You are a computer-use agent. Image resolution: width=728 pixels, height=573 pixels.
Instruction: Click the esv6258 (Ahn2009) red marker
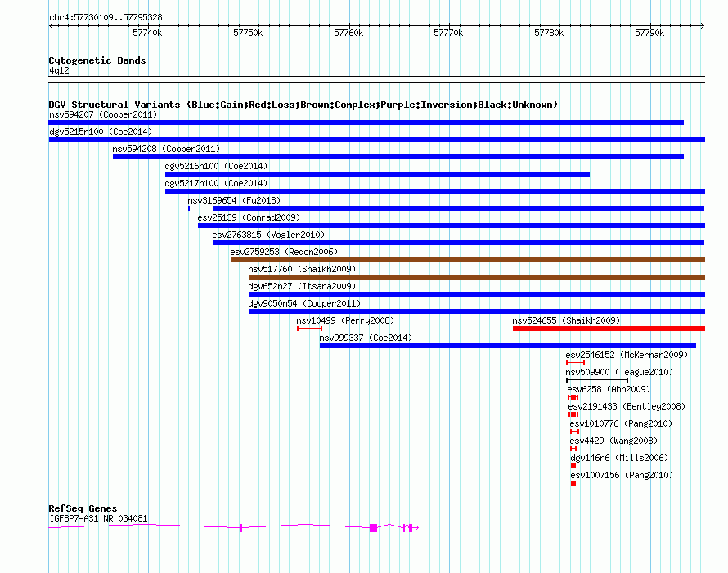573,397
